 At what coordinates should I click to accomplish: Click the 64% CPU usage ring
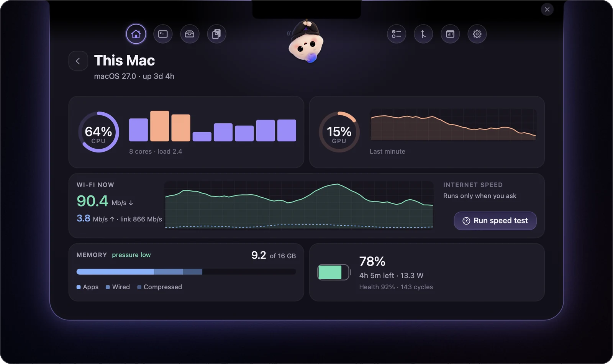[x=98, y=132]
